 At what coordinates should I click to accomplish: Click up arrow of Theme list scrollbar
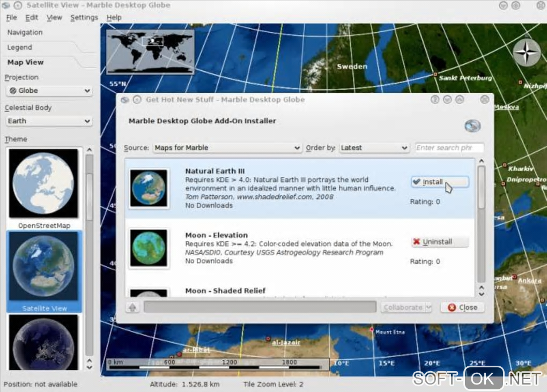pyautogui.click(x=90, y=150)
